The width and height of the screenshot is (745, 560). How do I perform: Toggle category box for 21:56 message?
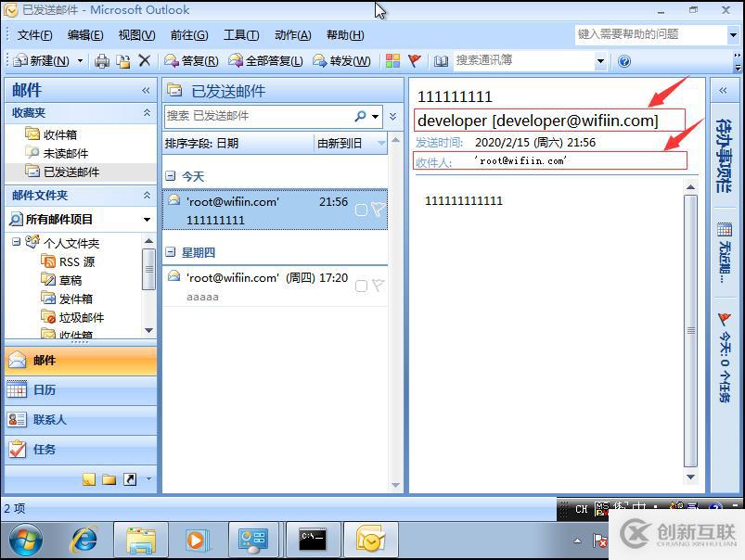tap(361, 210)
